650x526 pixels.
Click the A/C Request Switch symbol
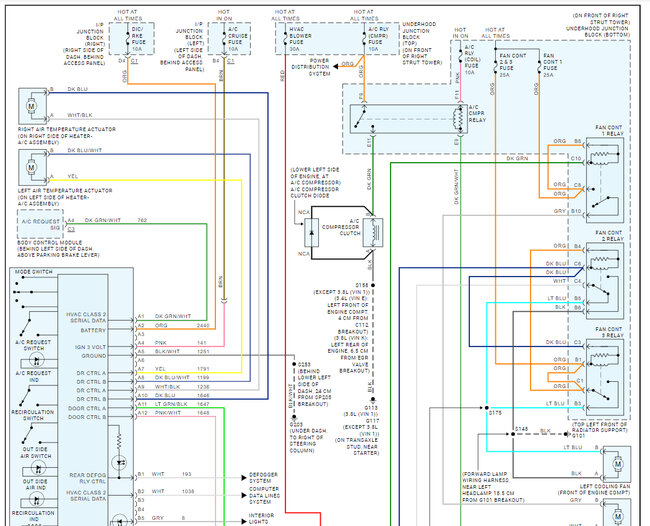[x=29, y=327]
